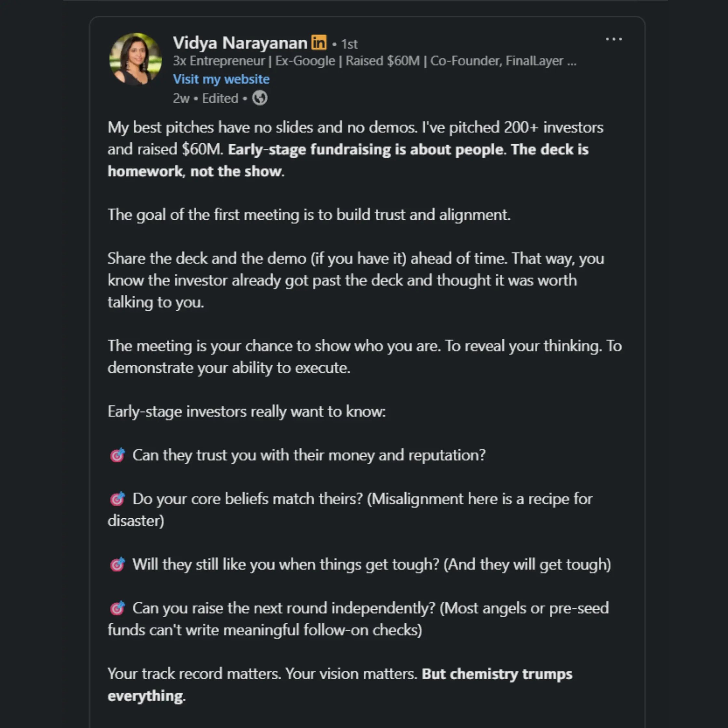
Task: Click the '2w' post timestamp
Action: point(181,98)
